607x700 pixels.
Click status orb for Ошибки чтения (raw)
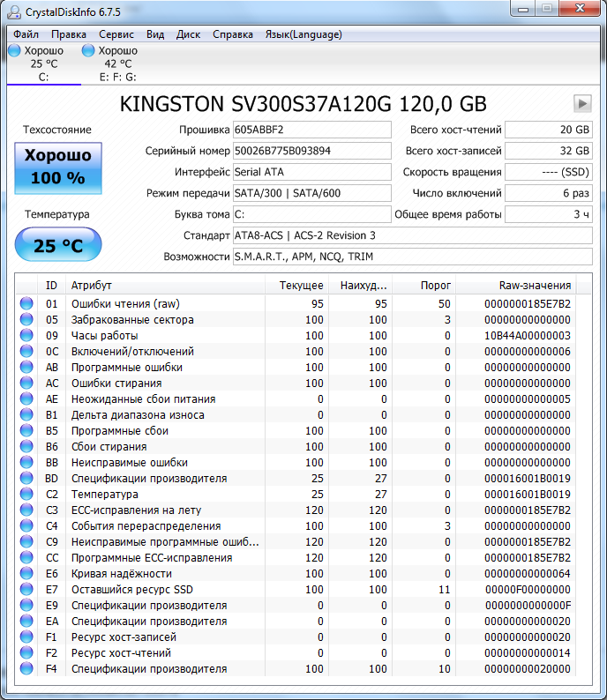coord(26,304)
